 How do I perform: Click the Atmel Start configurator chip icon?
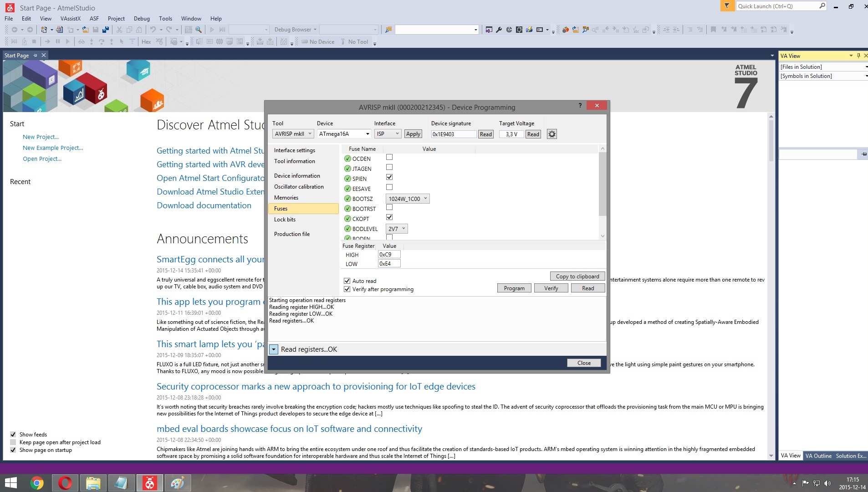[519, 30]
